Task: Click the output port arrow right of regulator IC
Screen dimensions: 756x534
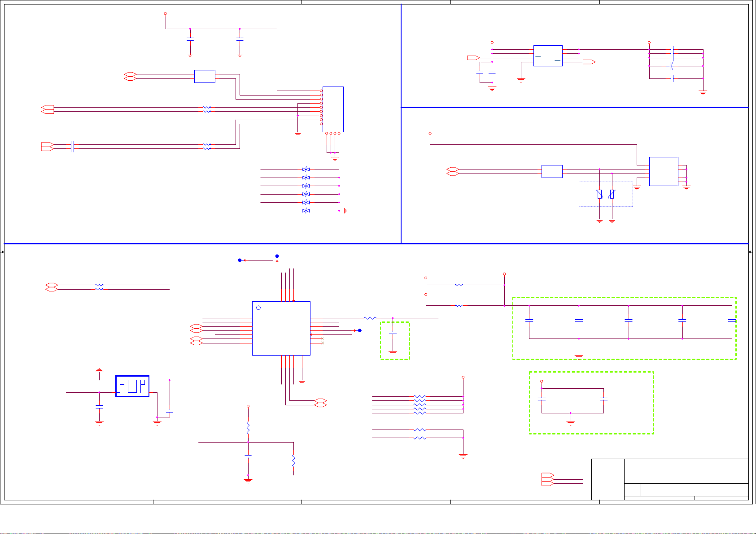Action: [589, 62]
